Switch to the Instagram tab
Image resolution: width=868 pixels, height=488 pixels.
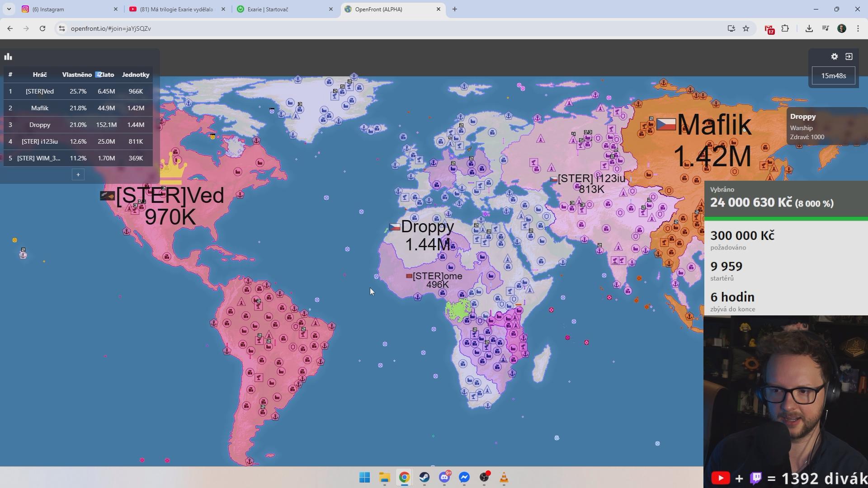click(68, 9)
